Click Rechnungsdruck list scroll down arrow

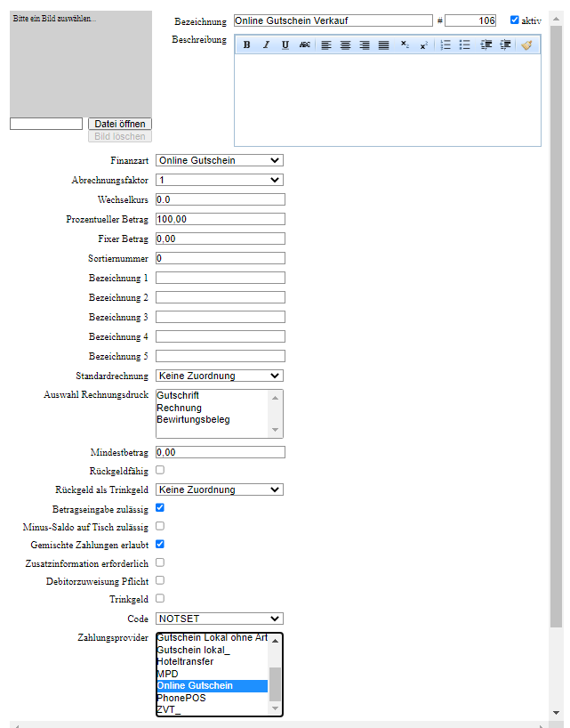[275, 430]
